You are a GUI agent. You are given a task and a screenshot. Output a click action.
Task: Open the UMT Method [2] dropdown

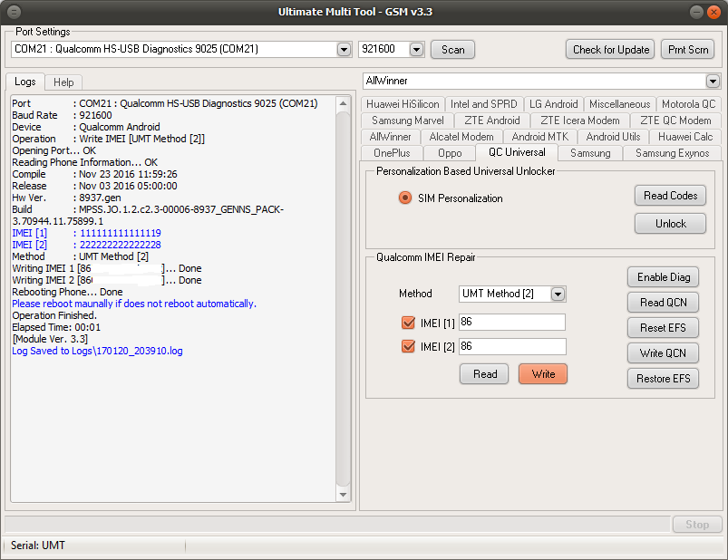coord(558,294)
